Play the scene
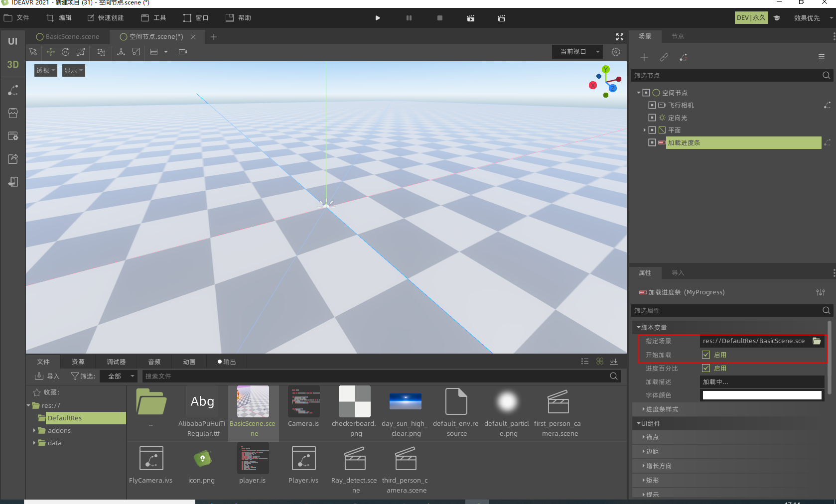 (x=378, y=18)
